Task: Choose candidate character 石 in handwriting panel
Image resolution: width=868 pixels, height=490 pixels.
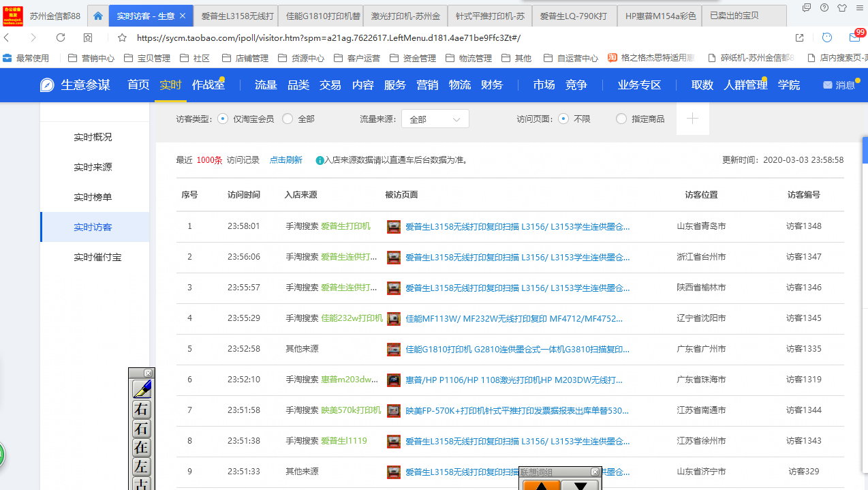Action: tap(142, 429)
